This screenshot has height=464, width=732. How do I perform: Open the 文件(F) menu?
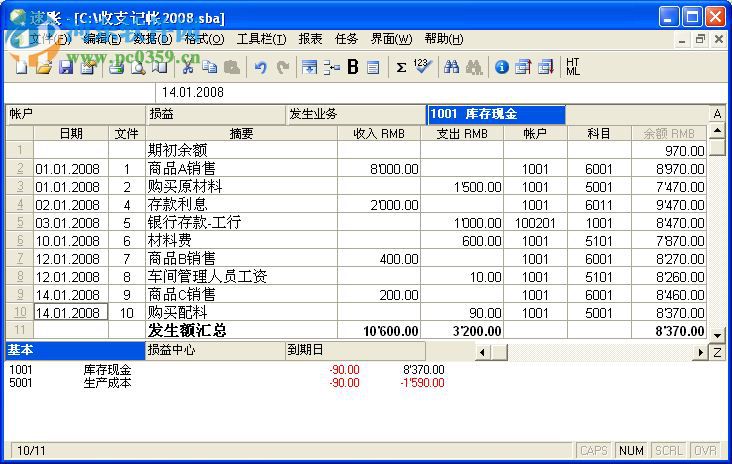pyautogui.click(x=49, y=39)
